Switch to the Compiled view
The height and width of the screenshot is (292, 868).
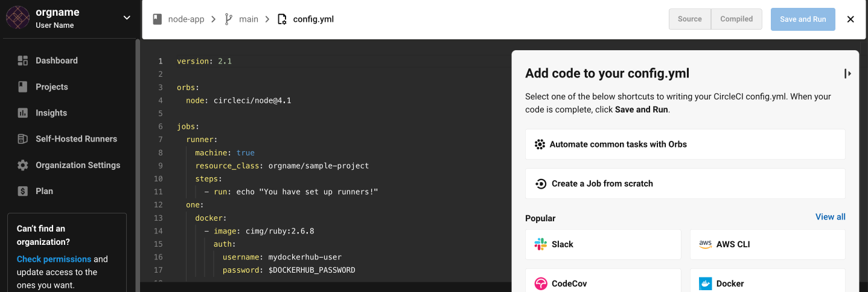click(736, 19)
